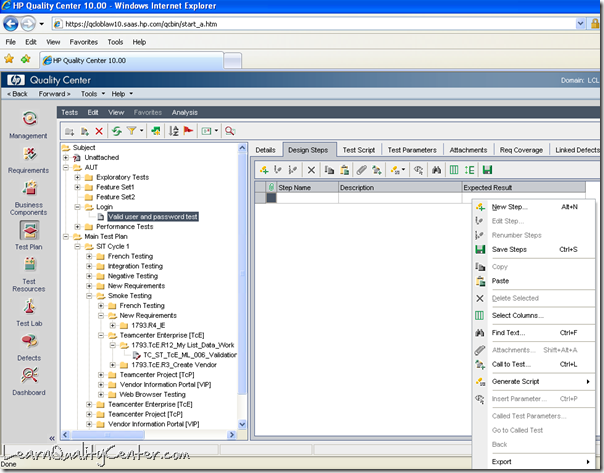Click the red Delete icon in tree toolbar

99,131
